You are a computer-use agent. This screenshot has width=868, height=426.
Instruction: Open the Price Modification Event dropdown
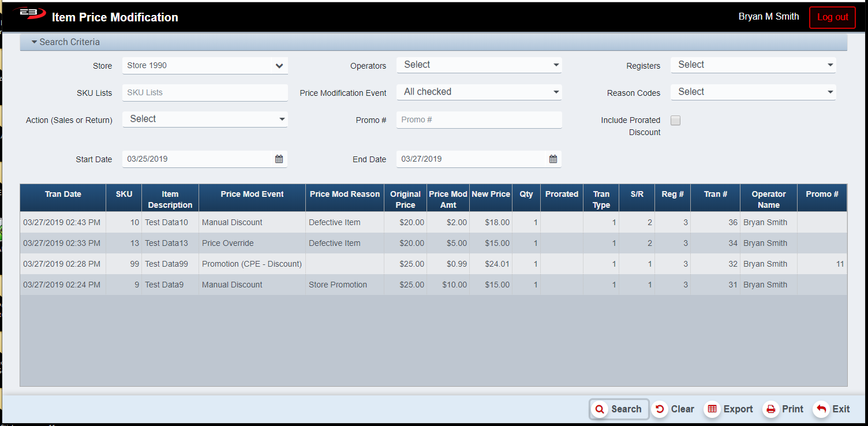click(x=478, y=92)
